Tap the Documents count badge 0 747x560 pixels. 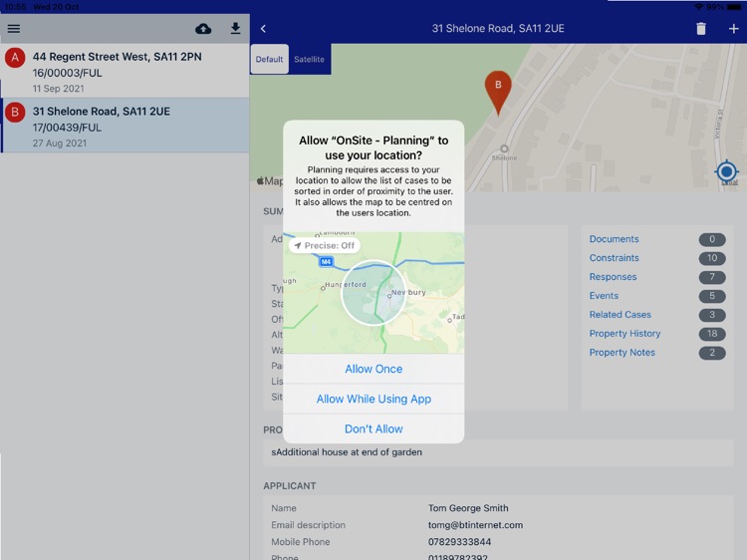[x=712, y=239]
